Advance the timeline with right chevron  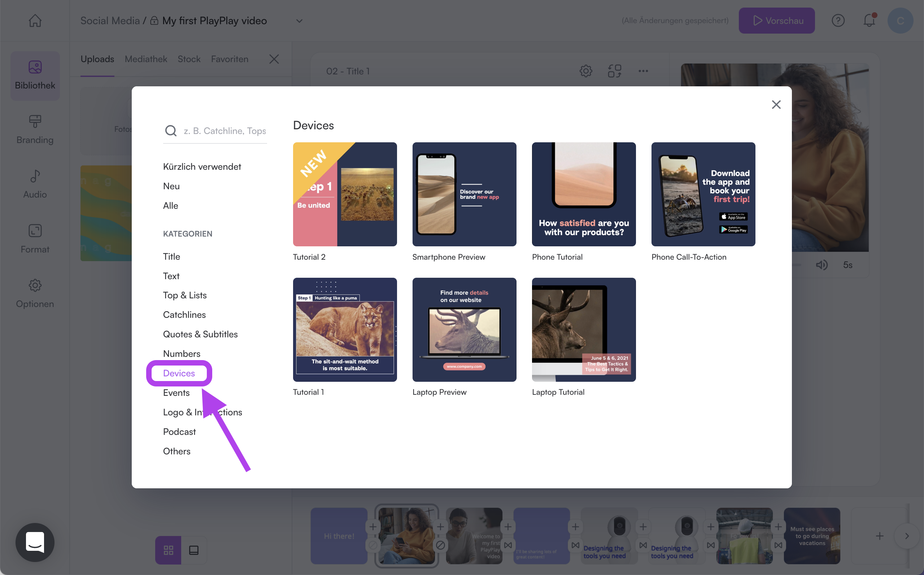(x=907, y=536)
